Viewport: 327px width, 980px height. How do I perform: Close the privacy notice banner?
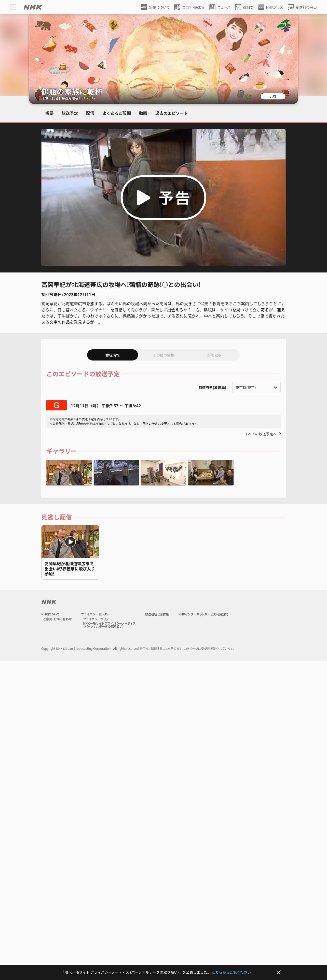(x=279, y=972)
